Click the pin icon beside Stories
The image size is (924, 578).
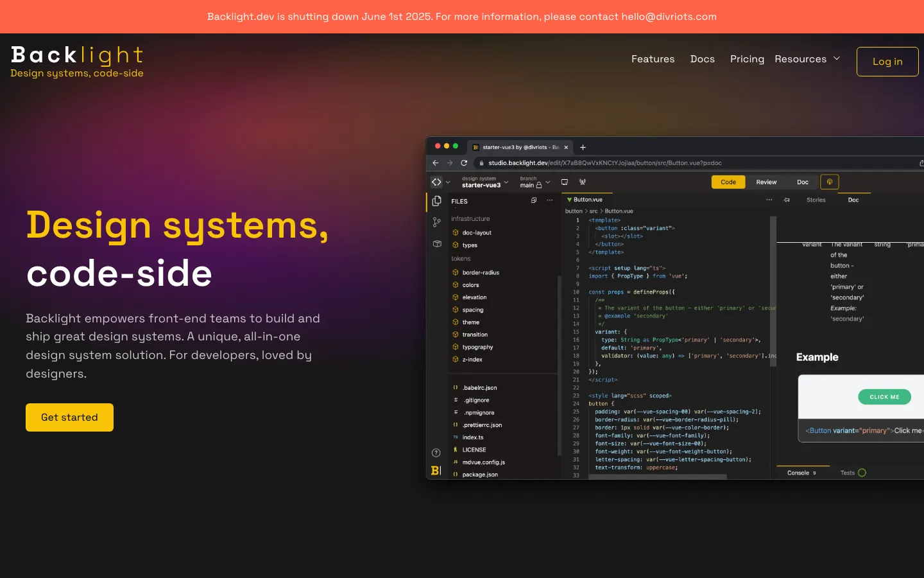coord(787,200)
